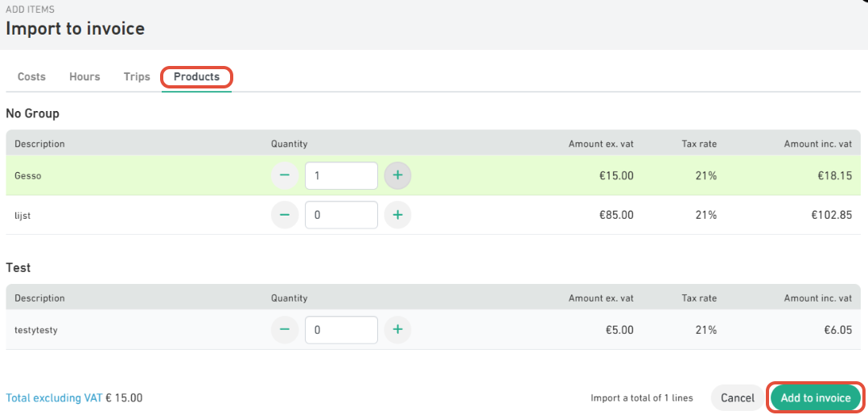The width and height of the screenshot is (868, 415).
Task: Click the Add to invoice button
Action: point(816,398)
